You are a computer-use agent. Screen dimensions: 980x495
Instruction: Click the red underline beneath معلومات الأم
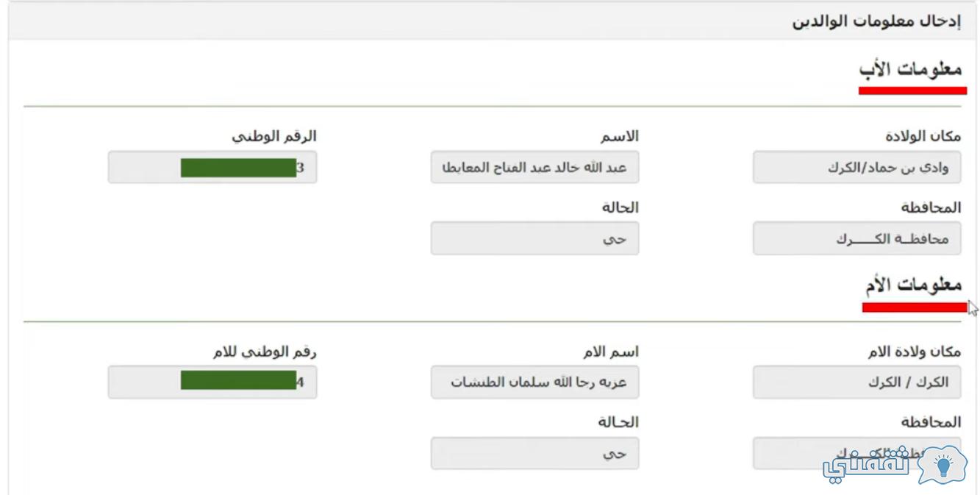(915, 307)
